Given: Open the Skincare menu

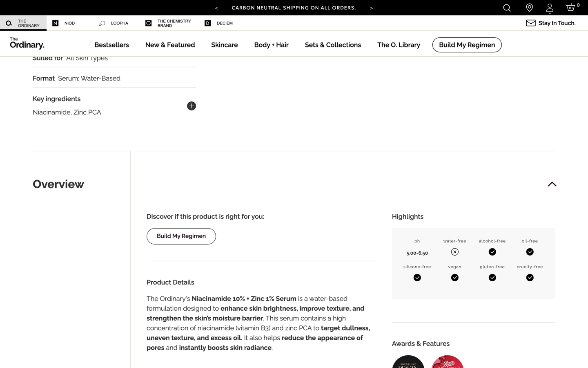Looking at the screenshot, I should pos(225,45).
